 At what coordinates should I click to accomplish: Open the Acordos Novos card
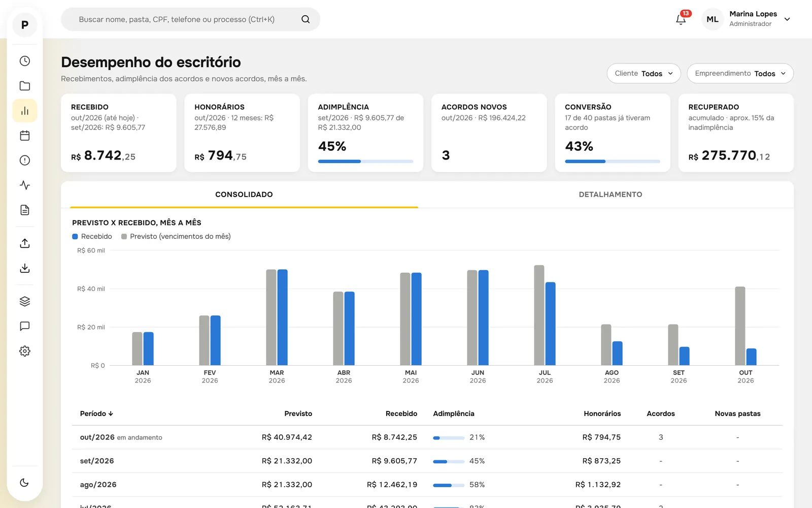(489, 133)
